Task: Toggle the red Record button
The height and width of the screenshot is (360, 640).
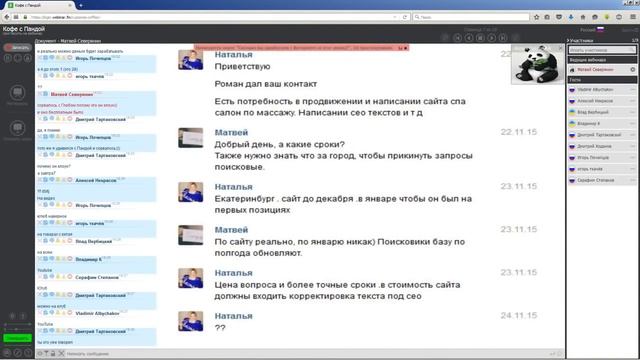Action: click(17, 47)
